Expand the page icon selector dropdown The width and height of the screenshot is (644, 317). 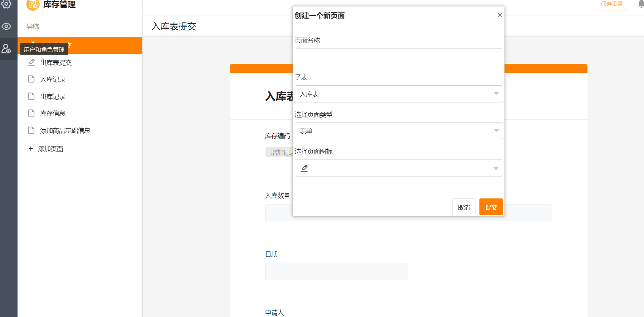399,168
